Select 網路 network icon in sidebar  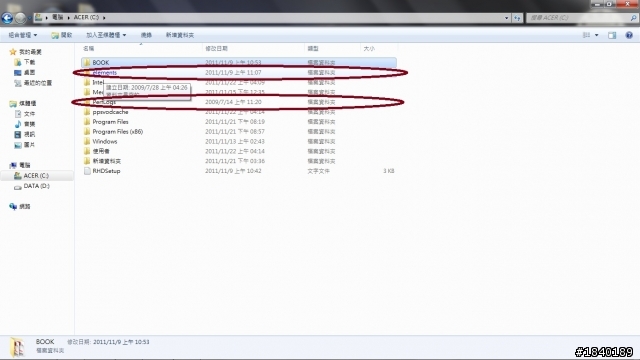13,207
